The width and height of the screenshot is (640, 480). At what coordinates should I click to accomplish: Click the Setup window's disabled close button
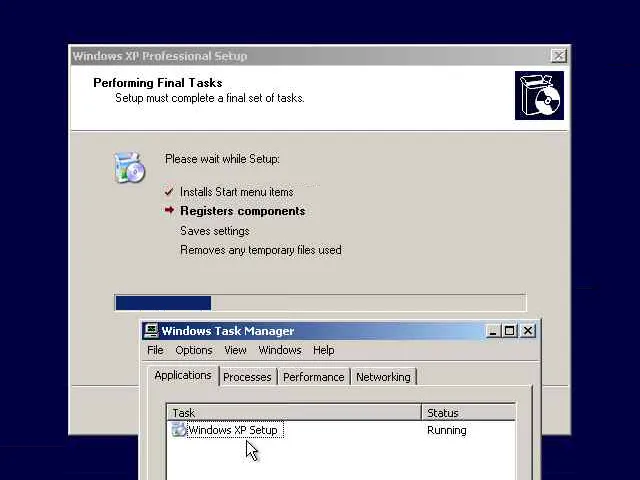[558, 56]
